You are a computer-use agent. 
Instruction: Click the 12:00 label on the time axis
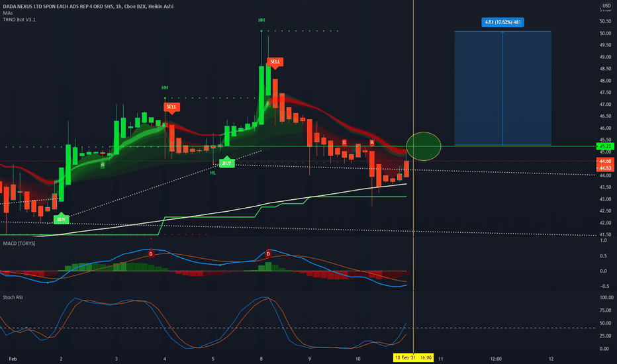(496, 359)
